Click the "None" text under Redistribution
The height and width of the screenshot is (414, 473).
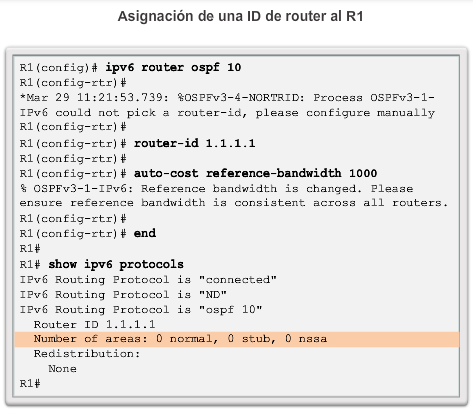point(62,369)
